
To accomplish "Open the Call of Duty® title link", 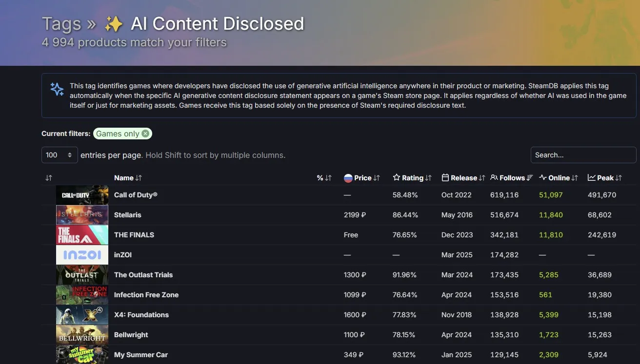I will (136, 195).
